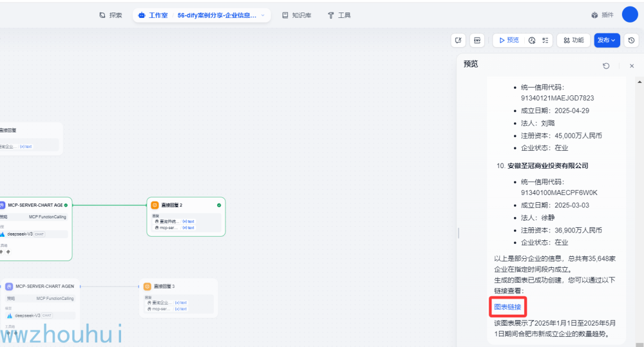Screen dimensions: 644x347
Task: Click the panel resize handle left of preview
Action: click(459, 233)
